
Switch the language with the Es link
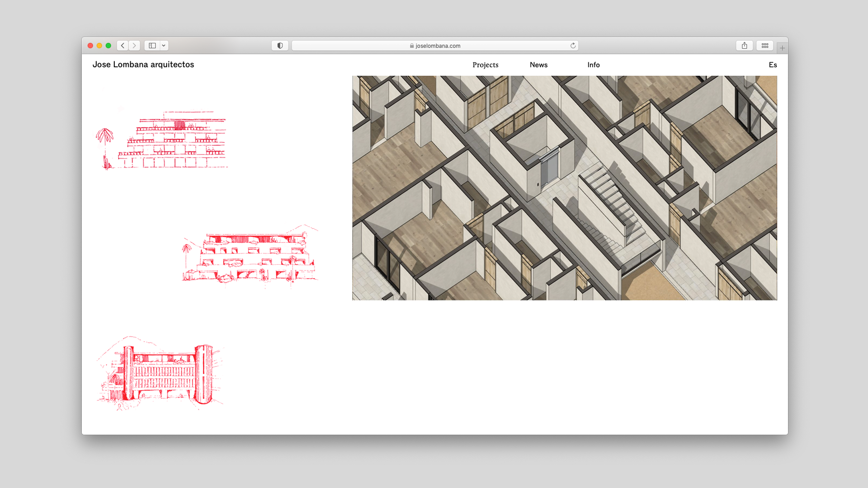(773, 65)
